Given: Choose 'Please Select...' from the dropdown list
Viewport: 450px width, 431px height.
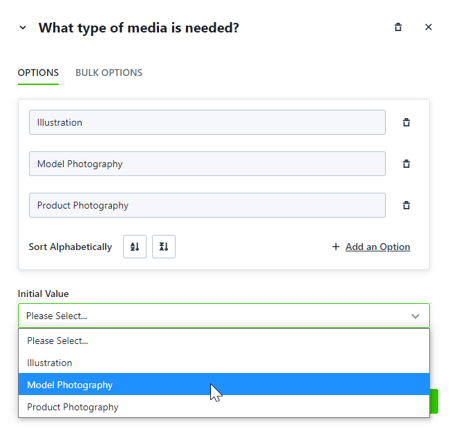Looking at the screenshot, I should [224, 341].
